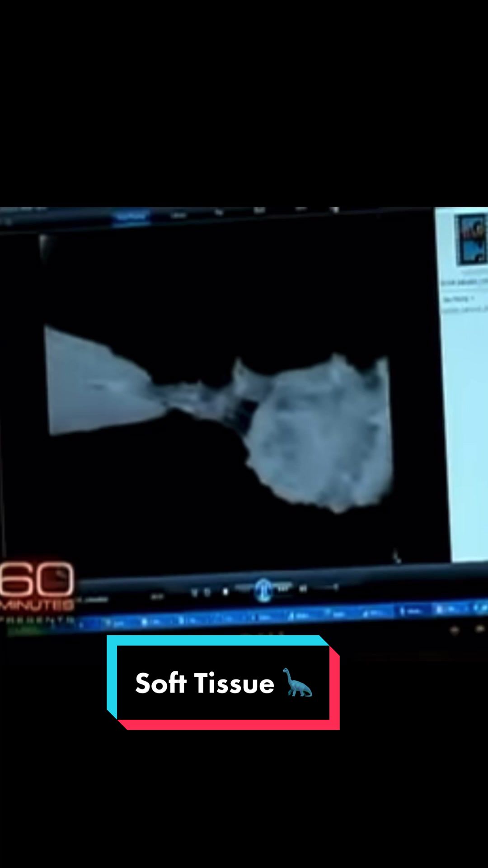Tap the Soft Tissue caption sticker
This screenshot has width=488, height=868.
(x=223, y=682)
